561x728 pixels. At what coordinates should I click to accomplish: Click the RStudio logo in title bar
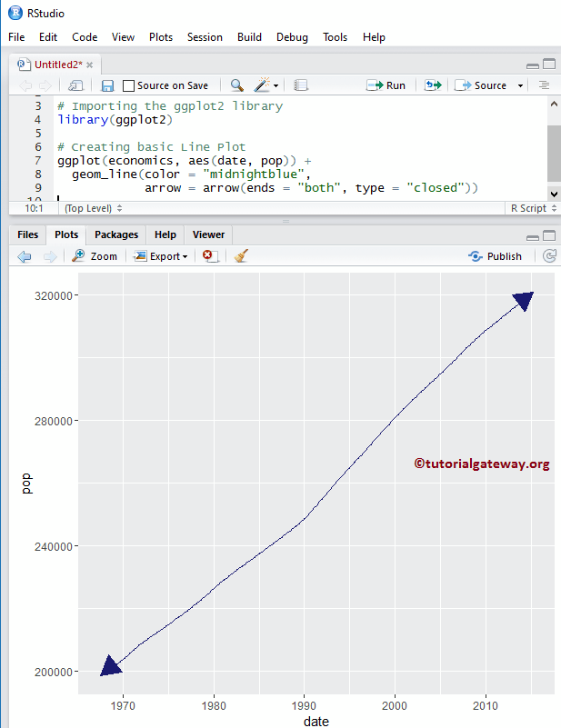(15, 13)
